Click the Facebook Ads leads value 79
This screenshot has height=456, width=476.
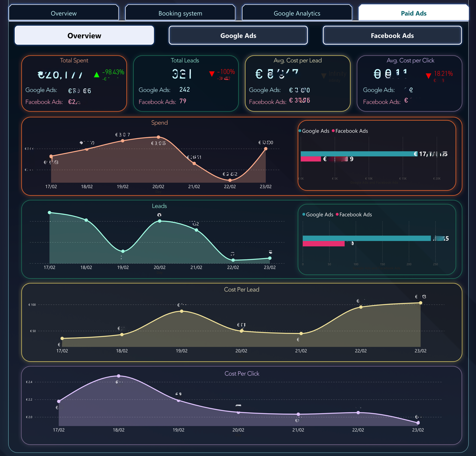click(x=183, y=101)
